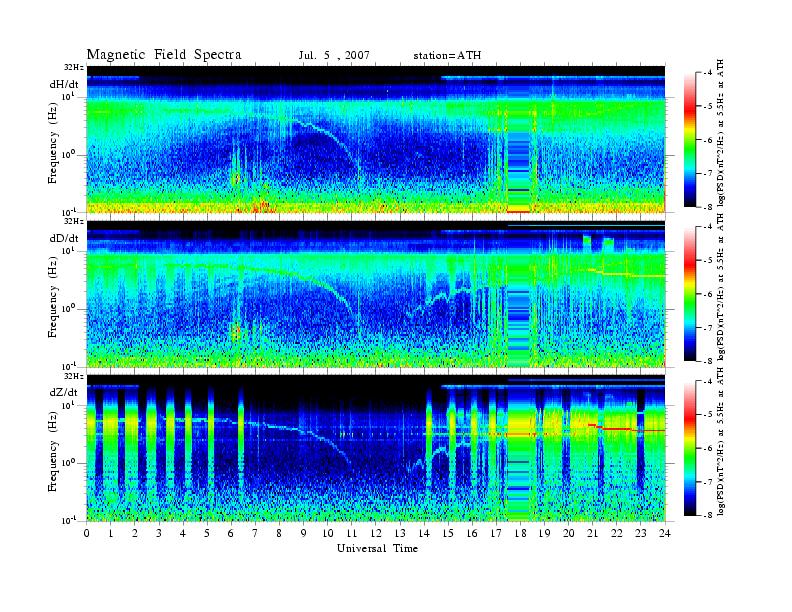Click the time-axis tick label "11"
Image resolution: width=792 pixels, height=612 pixels.
[x=352, y=533]
